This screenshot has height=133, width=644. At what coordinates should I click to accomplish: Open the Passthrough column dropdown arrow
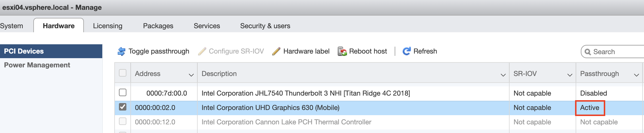click(x=636, y=75)
